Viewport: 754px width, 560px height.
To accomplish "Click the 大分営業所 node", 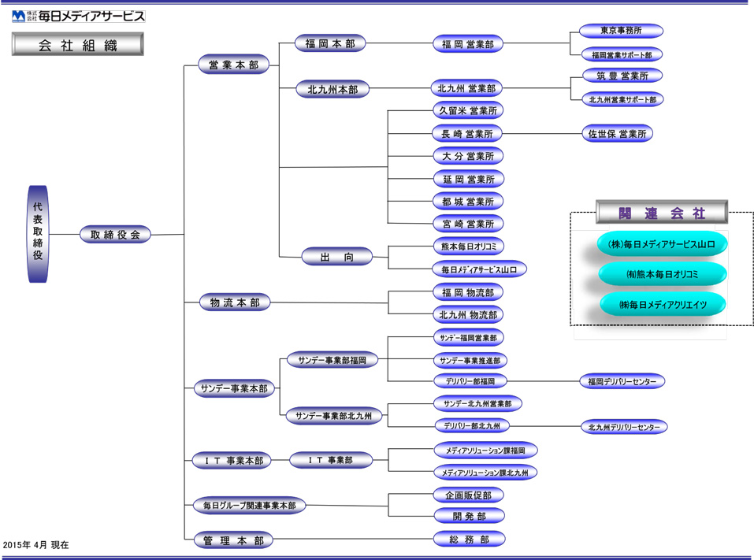I will [468, 156].
